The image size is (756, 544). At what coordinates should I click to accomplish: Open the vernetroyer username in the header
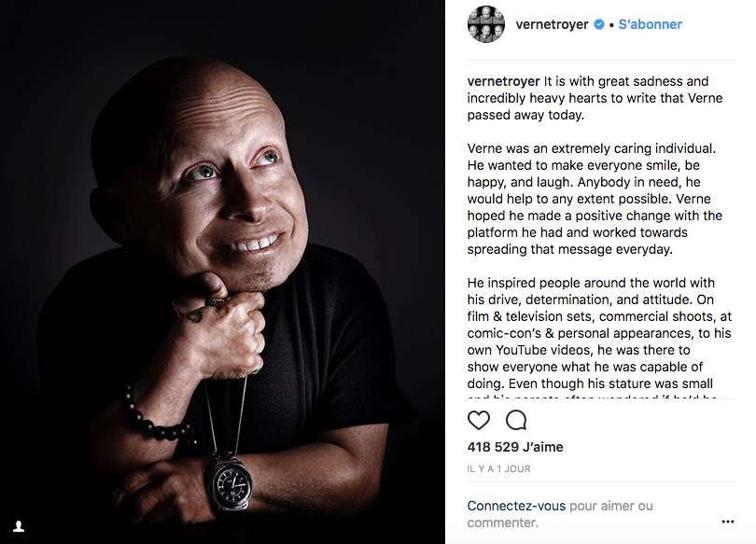[x=552, y=24]
